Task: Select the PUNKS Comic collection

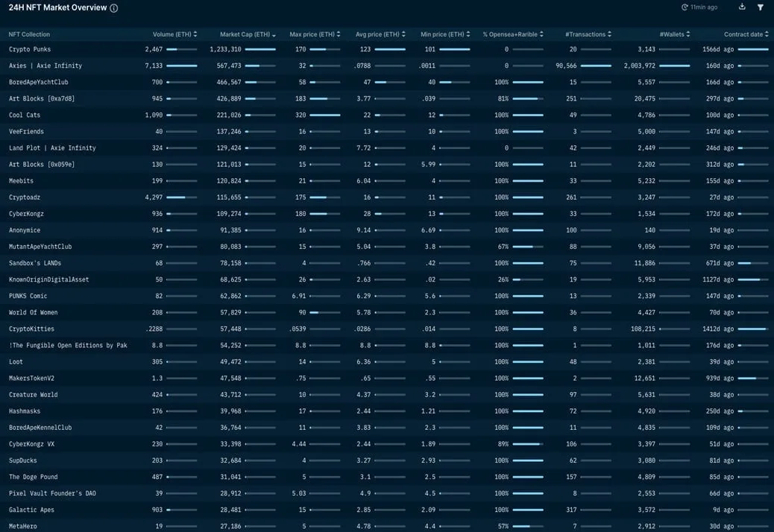Action: click(28, 296)
